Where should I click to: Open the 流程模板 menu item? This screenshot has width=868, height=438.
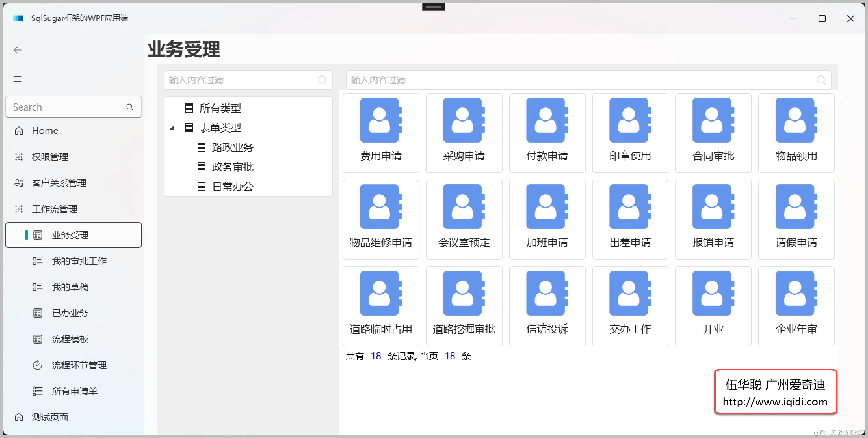tap(70, 339)
